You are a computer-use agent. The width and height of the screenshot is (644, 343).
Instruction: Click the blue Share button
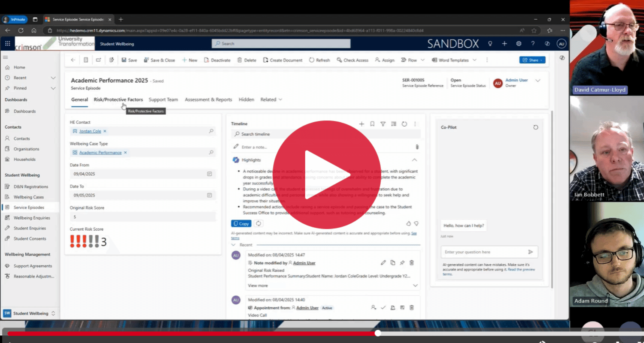tap(532, 60)
